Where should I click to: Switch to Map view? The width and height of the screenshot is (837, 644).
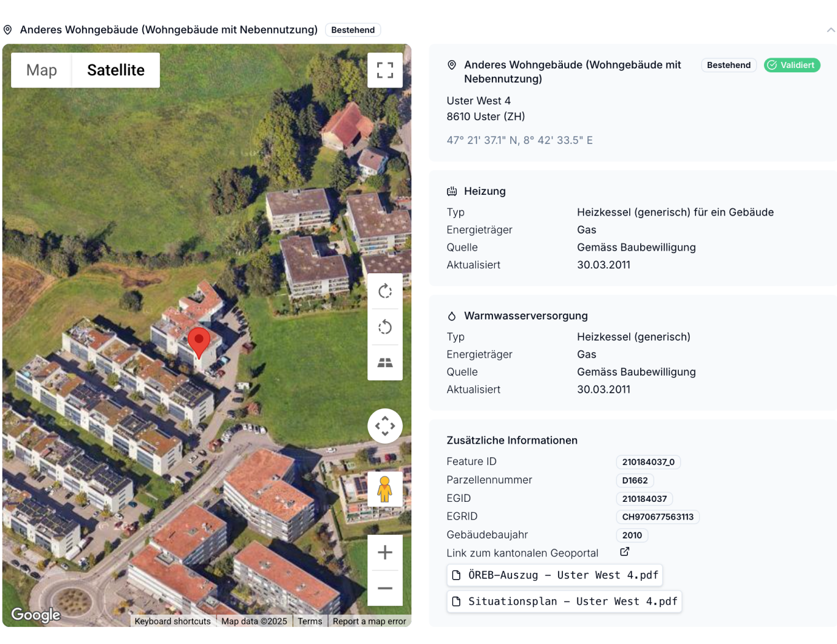tap(42, 70)
